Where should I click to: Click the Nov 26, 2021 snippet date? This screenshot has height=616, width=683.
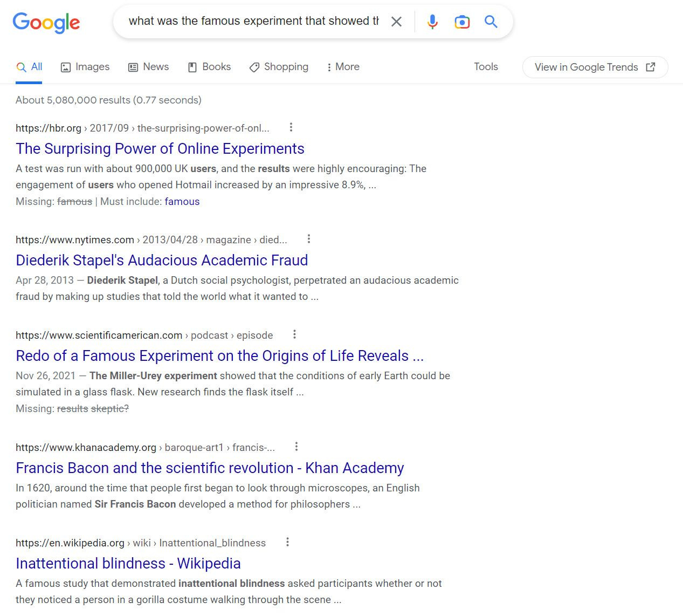(46, 376)
